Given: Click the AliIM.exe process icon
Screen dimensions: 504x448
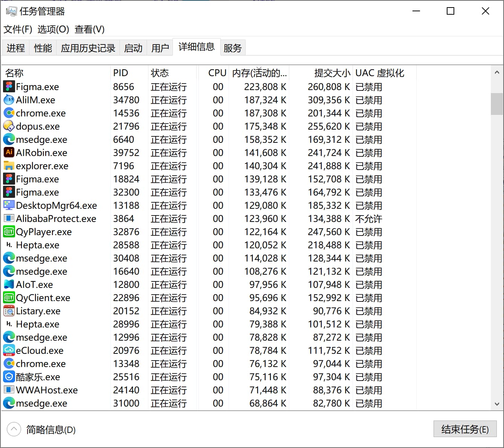Looking at the screenshot, I should [9, 100].
